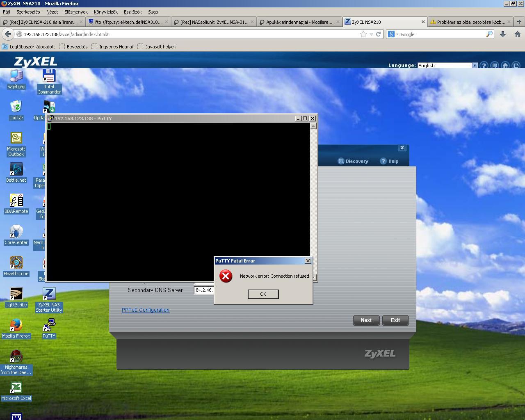Image resolution: width=525 pixels, height=420 pixels.
Task: Click the Next button in ZyXEL utility
Action: pyautogui.click(x=366, y=320)
